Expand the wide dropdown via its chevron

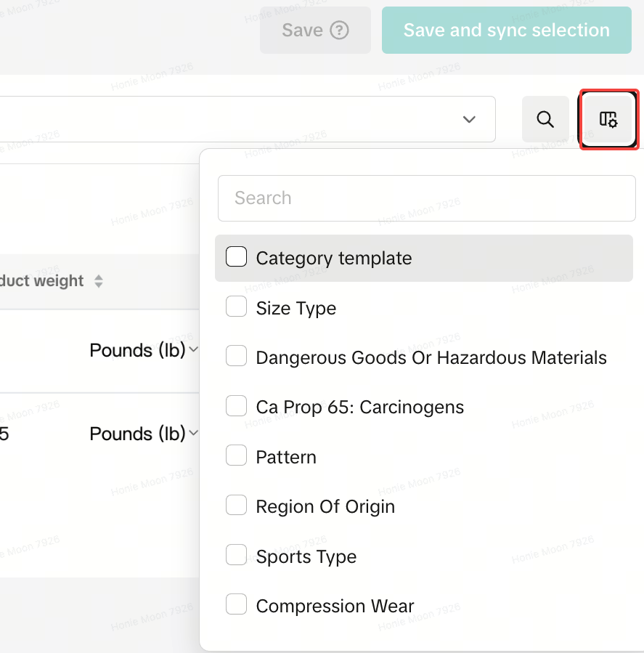click(x=469, y=119)
